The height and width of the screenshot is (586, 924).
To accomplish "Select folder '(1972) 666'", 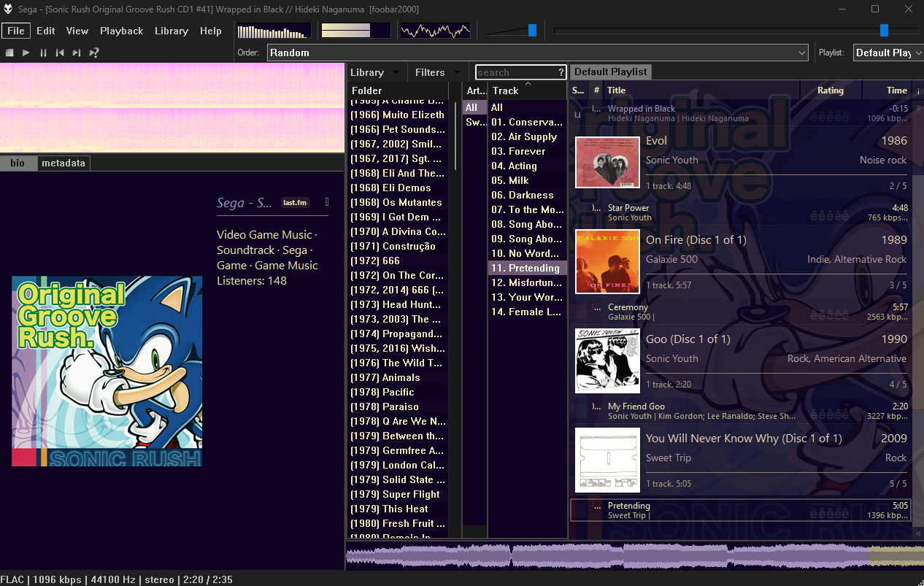I will pyautogui.click(x=398, y=261).
